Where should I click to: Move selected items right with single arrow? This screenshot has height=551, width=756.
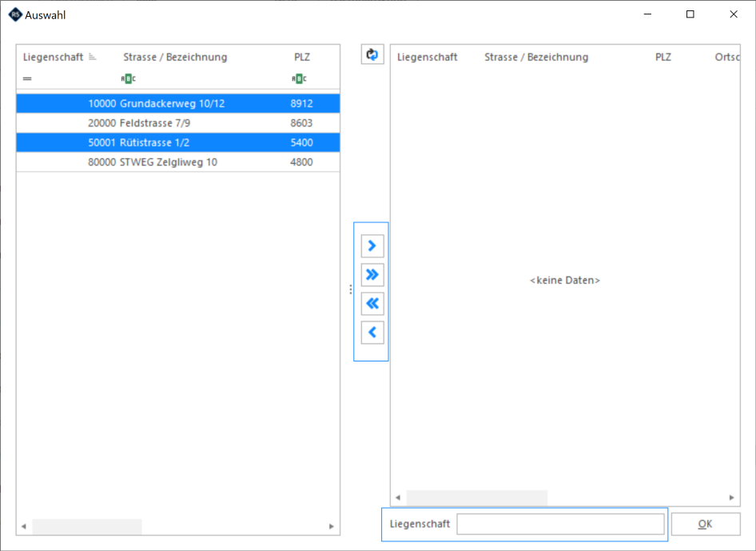pyautogui.click(x=372, y=246)
